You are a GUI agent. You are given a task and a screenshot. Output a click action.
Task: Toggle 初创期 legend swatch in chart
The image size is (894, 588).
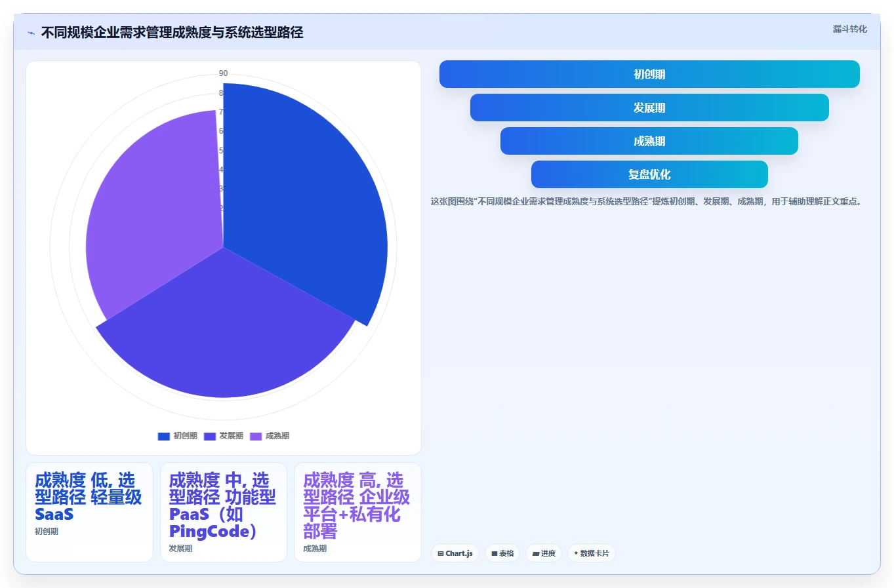click(x=164, y=436)
